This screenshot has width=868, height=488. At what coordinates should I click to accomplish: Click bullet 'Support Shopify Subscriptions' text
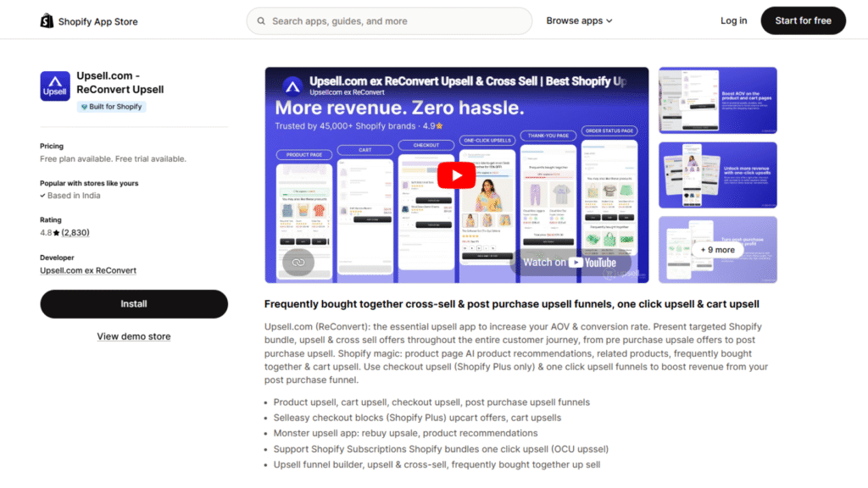441,449
